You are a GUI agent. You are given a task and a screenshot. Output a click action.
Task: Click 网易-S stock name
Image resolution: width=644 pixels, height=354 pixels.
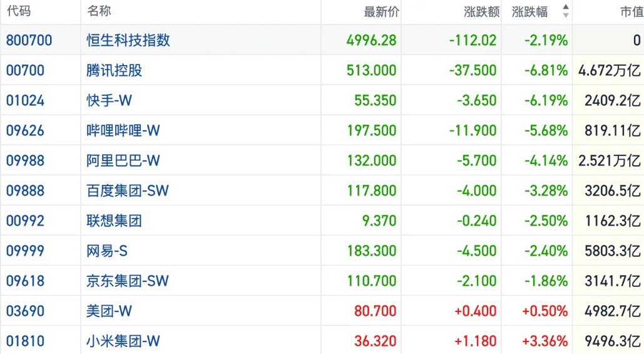pyautogui.click(x=107, y=251)
